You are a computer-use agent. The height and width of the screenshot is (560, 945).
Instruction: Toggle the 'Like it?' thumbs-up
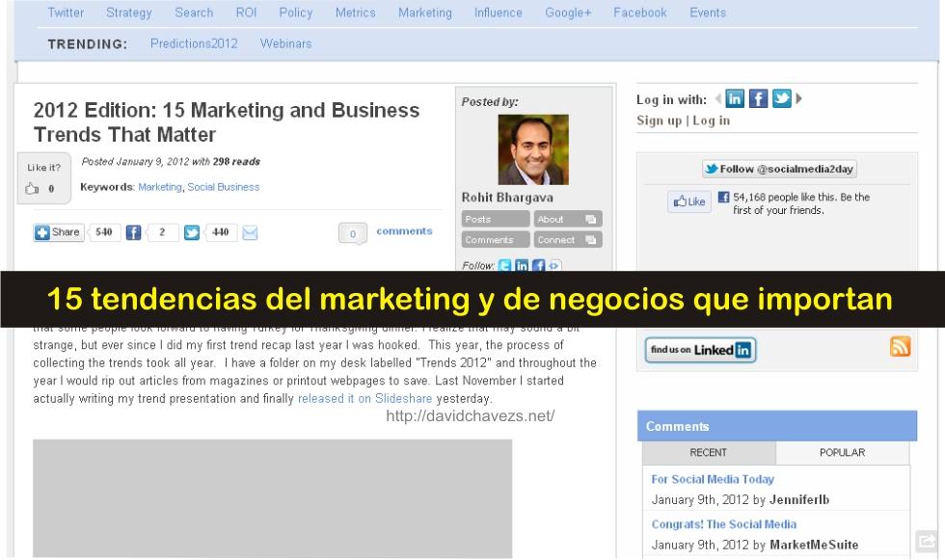[33, 187]
